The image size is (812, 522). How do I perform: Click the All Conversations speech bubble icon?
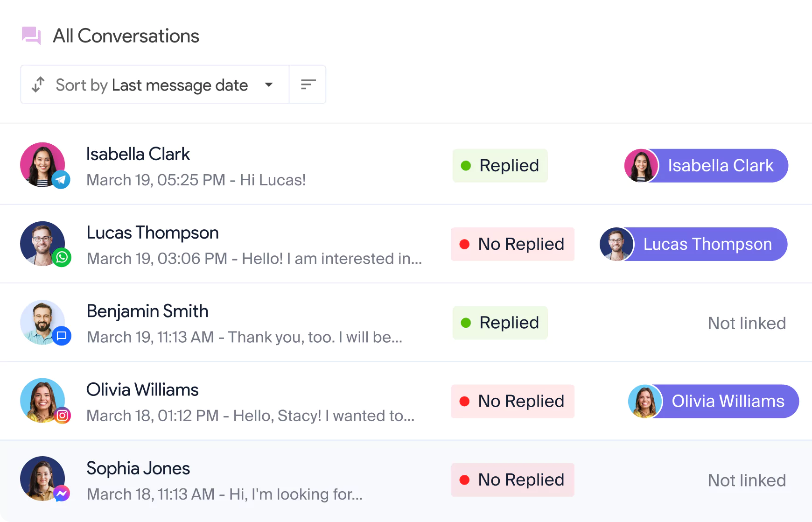point(31,35)
